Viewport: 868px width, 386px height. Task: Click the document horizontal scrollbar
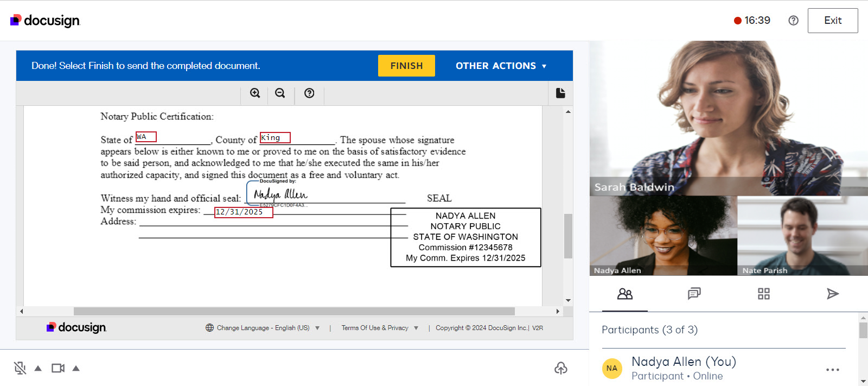click(x=293, y=312)
